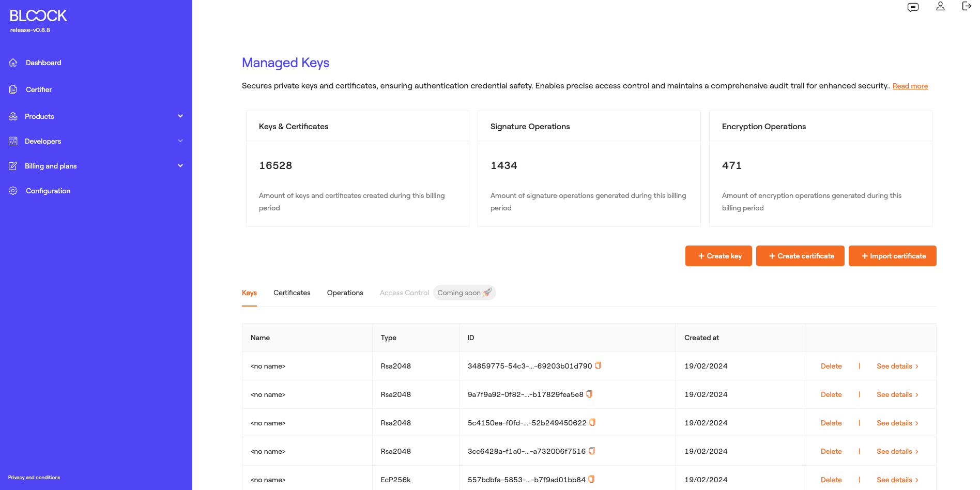The height and width of the screenshot is (490, 980).
Task: Click the Access Control tab
Action: pos(404,293)
